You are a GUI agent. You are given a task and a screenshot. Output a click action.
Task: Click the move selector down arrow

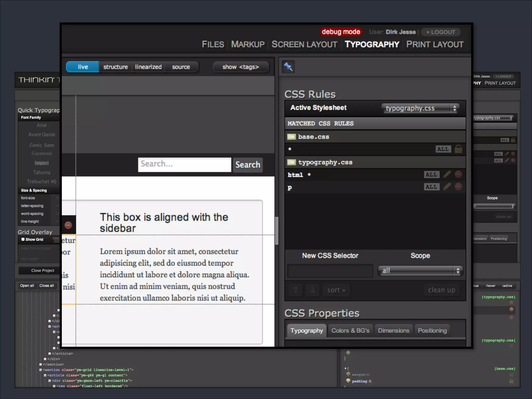[313, 290]
